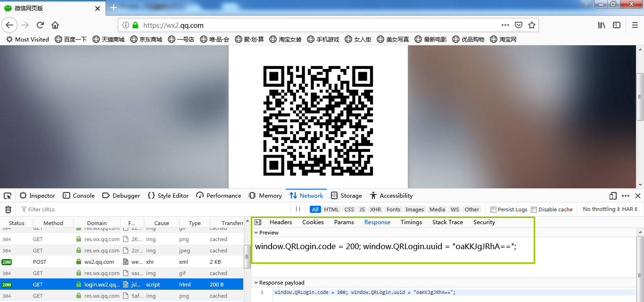
Task: Enable the Disable cache checkbox
Action: point(534,210)
